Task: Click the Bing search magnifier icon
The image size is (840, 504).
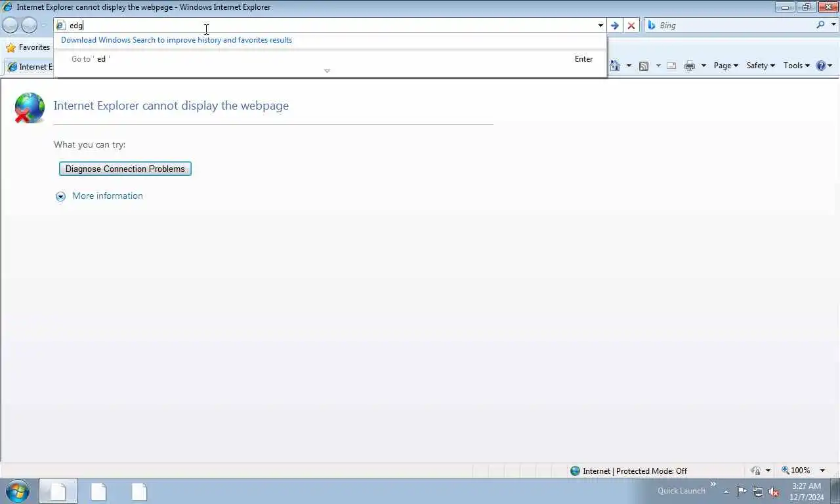Action: (x=821, y=25)
